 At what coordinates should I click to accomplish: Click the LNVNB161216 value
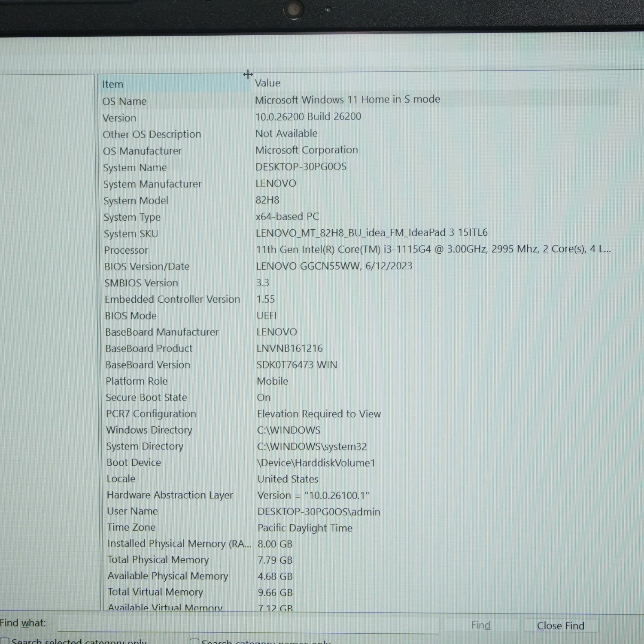click(x=289, y=348)
